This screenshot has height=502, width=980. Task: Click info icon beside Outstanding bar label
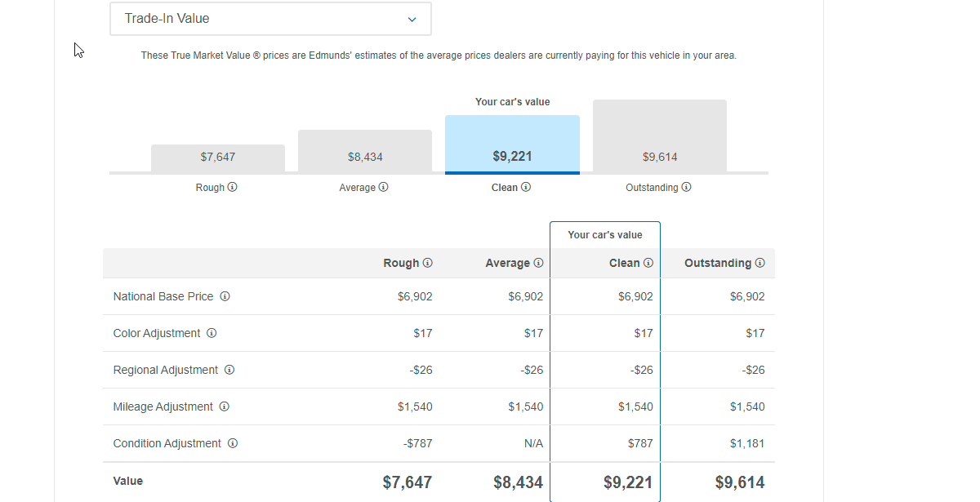click(x=687, y=187)
